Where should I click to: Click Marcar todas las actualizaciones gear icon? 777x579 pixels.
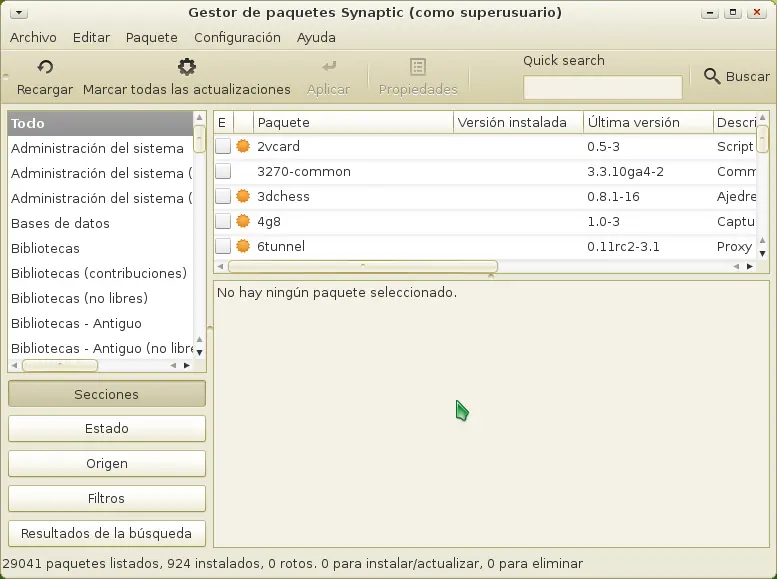pos(187,66)
